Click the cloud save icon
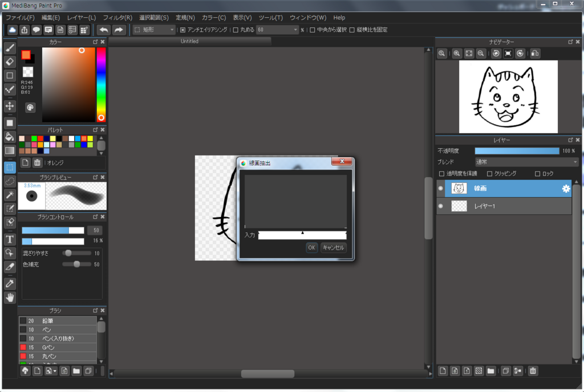This screenshot has width=584, height=392. click(x=13, y=30)
